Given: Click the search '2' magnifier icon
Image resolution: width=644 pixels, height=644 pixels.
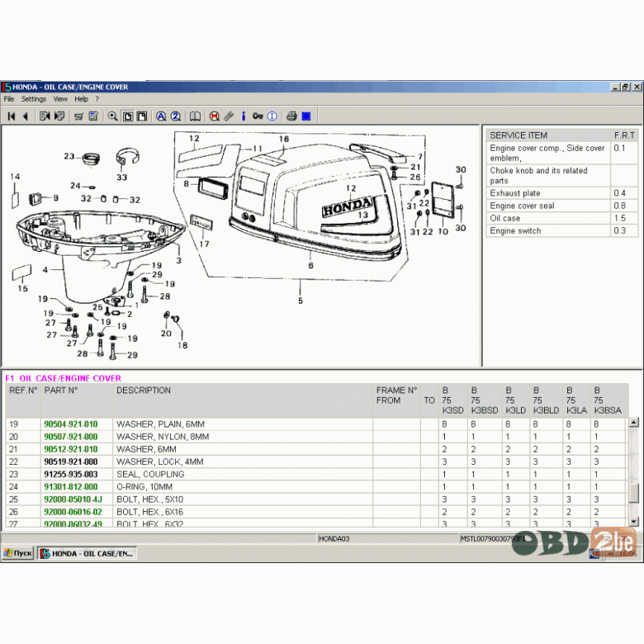Looking at the screenshot, I should 176,116.
